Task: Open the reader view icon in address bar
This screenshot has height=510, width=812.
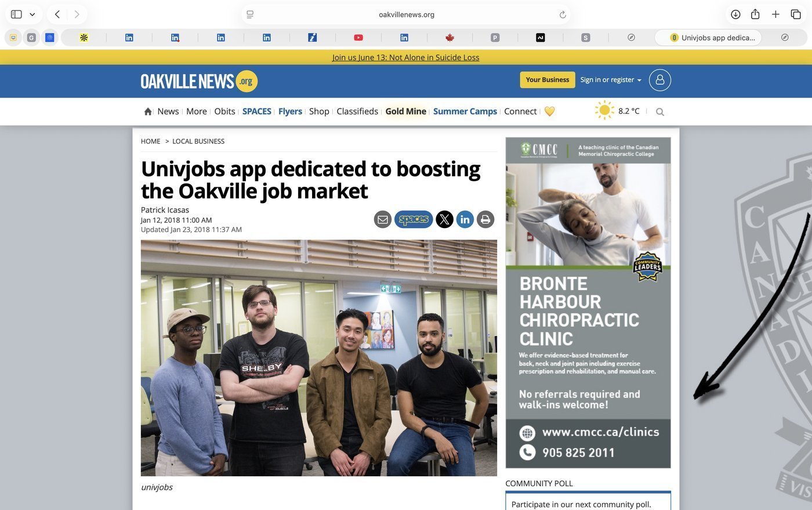Action: 250,15
